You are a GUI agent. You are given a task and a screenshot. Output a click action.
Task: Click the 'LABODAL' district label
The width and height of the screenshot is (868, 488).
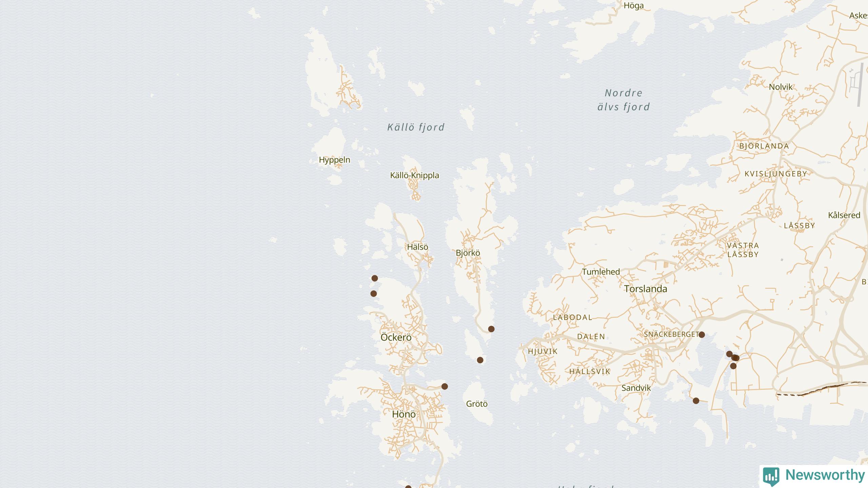573,318
